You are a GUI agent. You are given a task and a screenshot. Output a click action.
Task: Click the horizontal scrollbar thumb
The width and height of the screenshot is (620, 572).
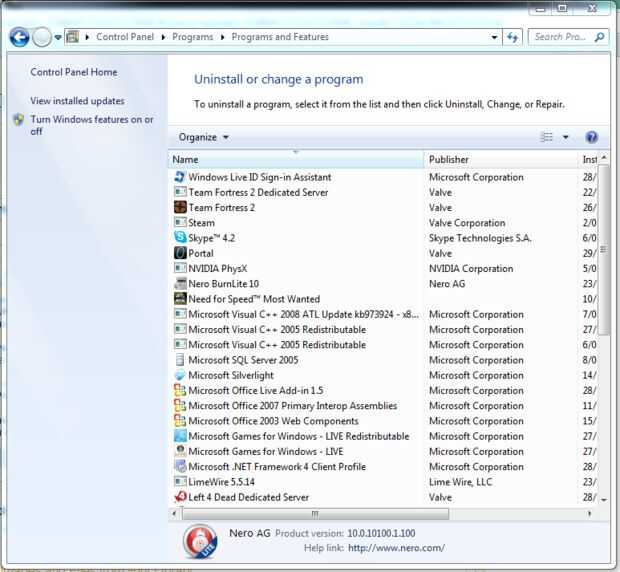pyautogui.click(x=315, y=514)
